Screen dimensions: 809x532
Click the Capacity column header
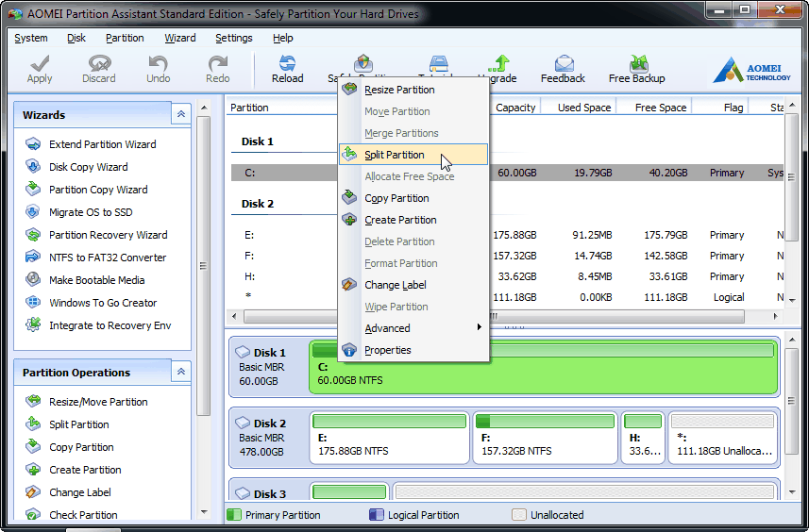tap(514, 108)
